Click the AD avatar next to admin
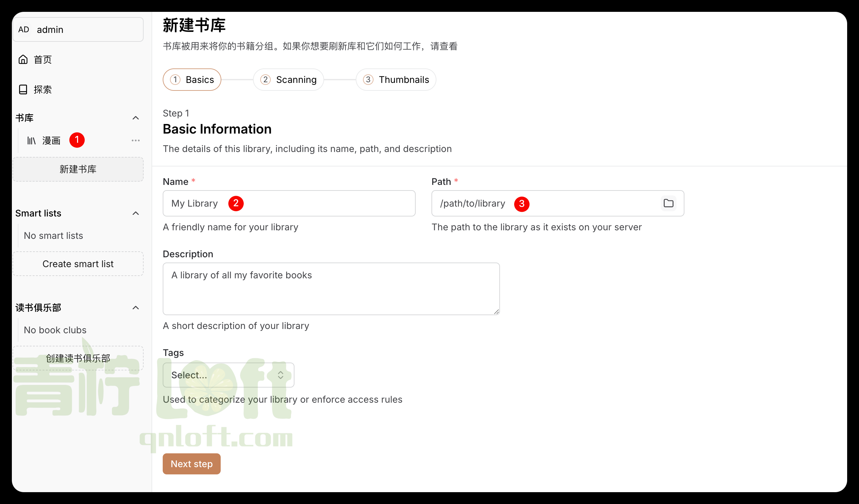 (23, 30)
